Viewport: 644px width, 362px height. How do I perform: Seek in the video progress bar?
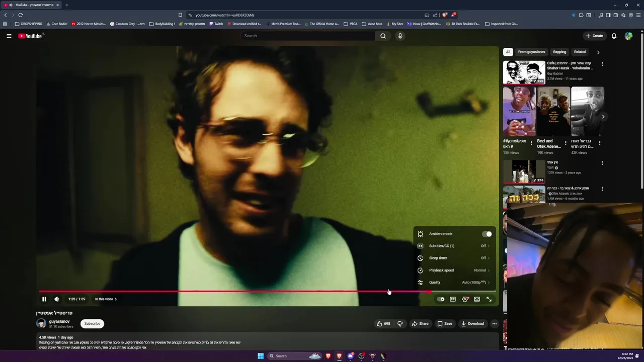[x=267, y=292]
